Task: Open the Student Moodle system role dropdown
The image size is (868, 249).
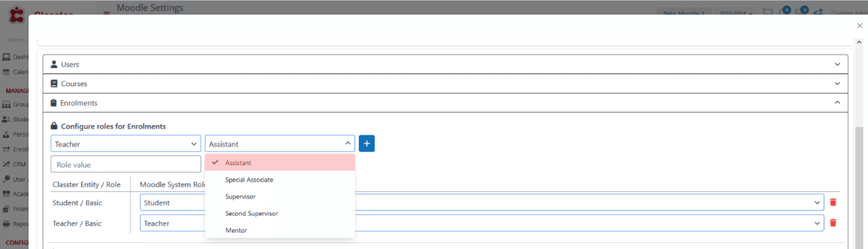Action: (482, 202)
